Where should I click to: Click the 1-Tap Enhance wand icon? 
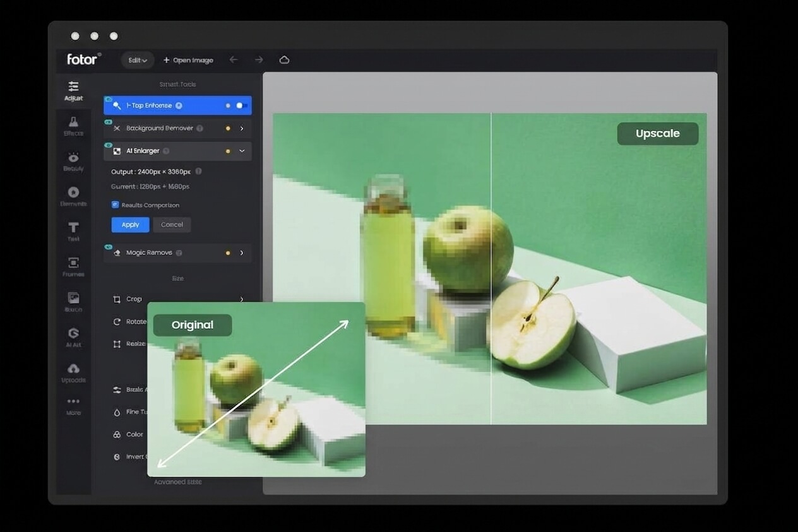[x=117, y=105]
